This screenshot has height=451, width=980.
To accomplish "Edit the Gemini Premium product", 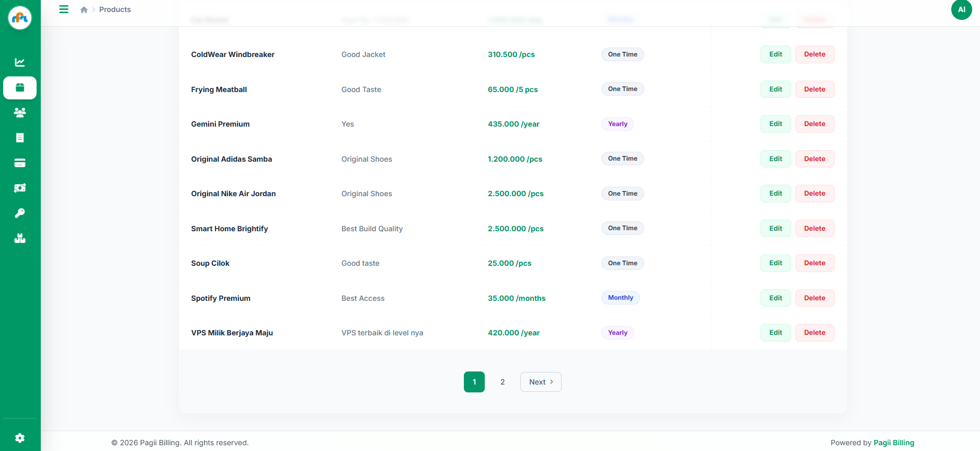I will [x=775, y=124].
